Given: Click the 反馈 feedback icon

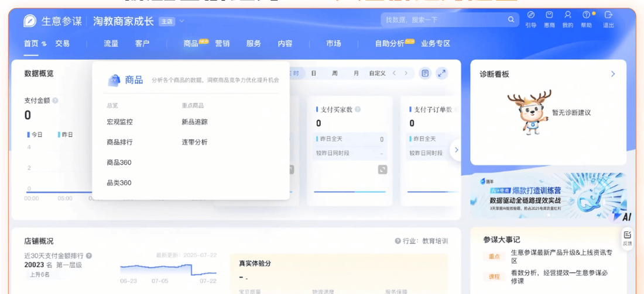Looking at the screenshot, I should pos(627,238).
